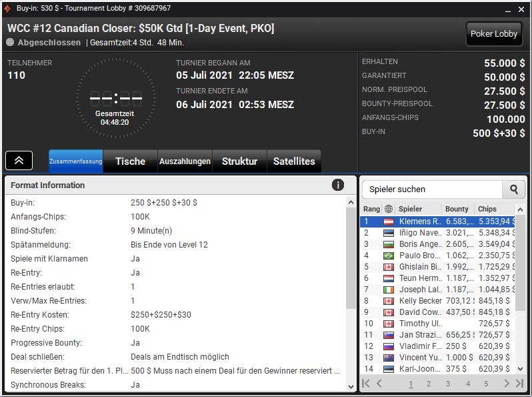Image resolution: width=532 pixels, height=397 pixels.
Task: Click into Spieler suchen search field
Action: [432, 189]
